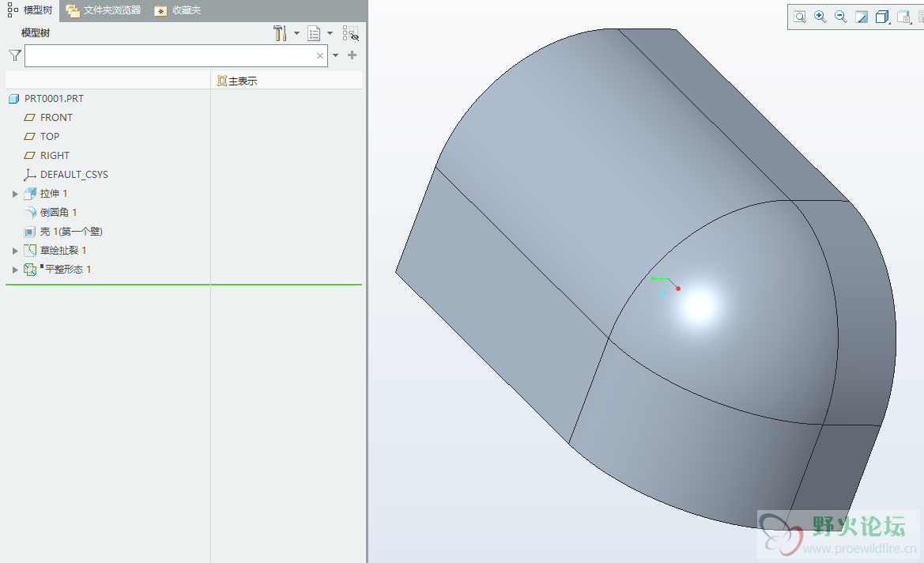Switch to the 模型树 tab
924x563 pixels.
pos(30,10)
